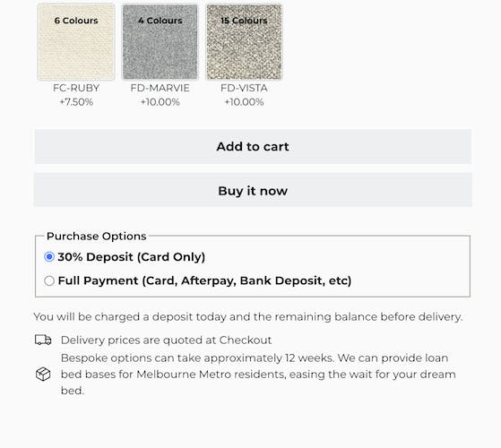Click the FD-MARVIE fabric name label
Screen dimensions: 501x448
coord(160,88)
